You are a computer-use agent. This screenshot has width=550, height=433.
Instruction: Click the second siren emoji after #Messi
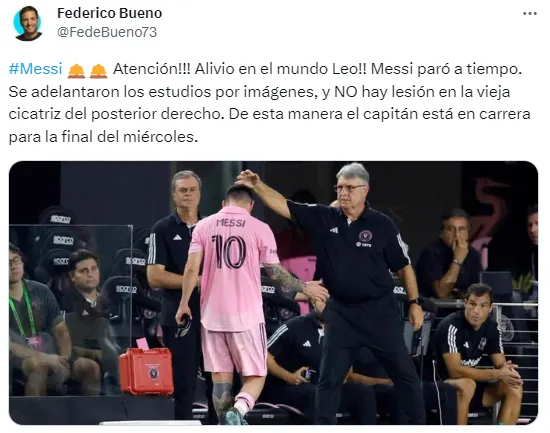(x=98, y=71)
